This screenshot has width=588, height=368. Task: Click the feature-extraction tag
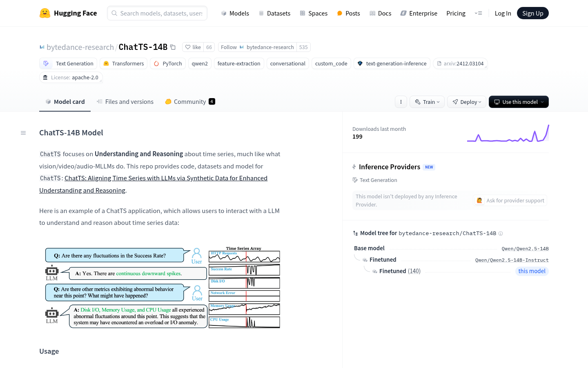(239, 63)
